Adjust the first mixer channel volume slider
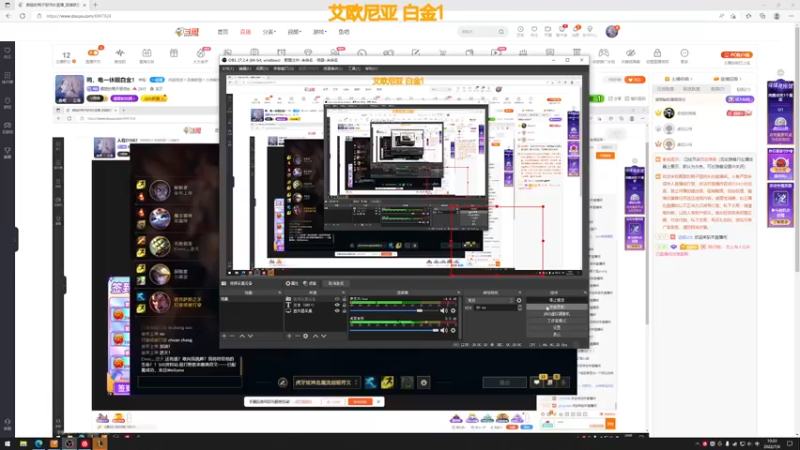 click(x=393, y=310)
